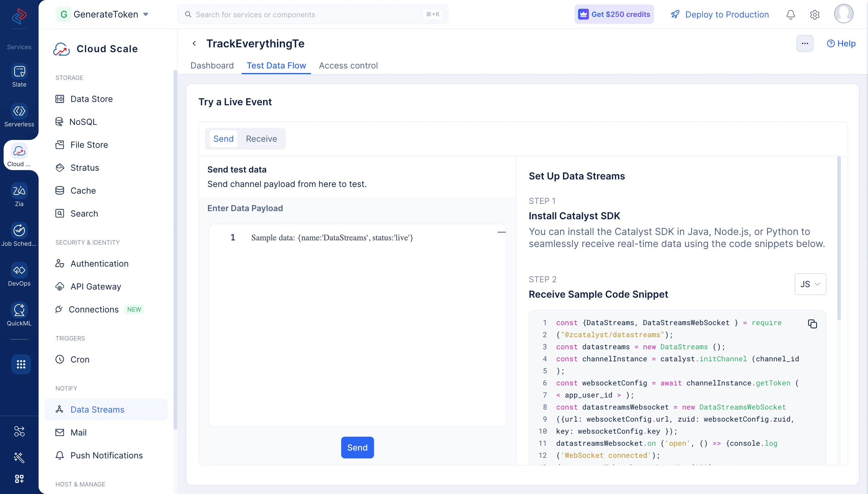Click the notifications bell icon
Viewport: 868px width, 494px height.
pyautogui.click(x=790, y=14)
